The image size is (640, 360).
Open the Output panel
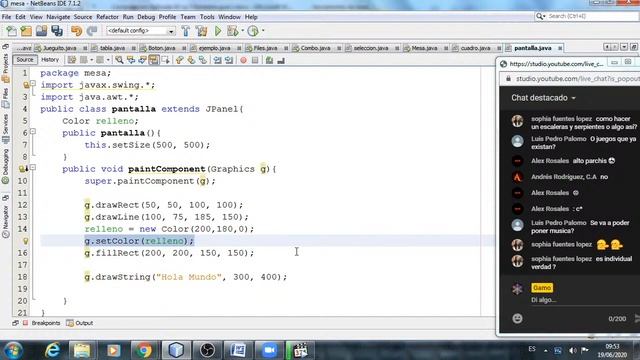[80, 323]
